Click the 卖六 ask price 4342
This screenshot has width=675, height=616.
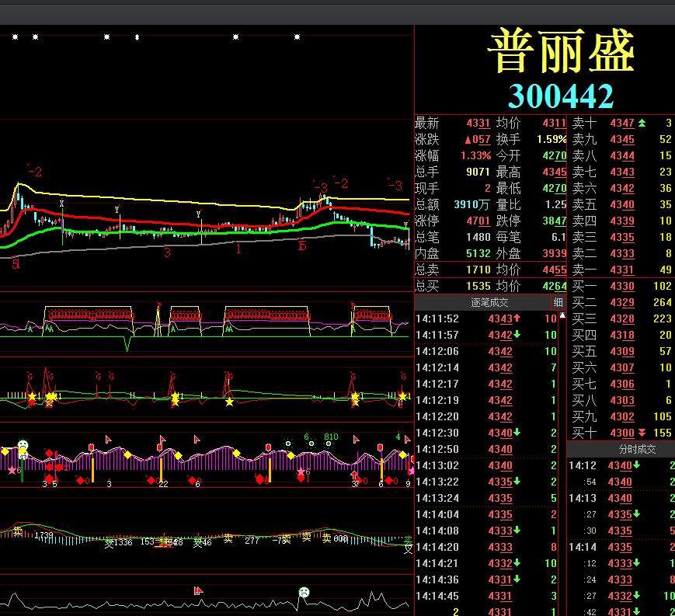point(622,188)
